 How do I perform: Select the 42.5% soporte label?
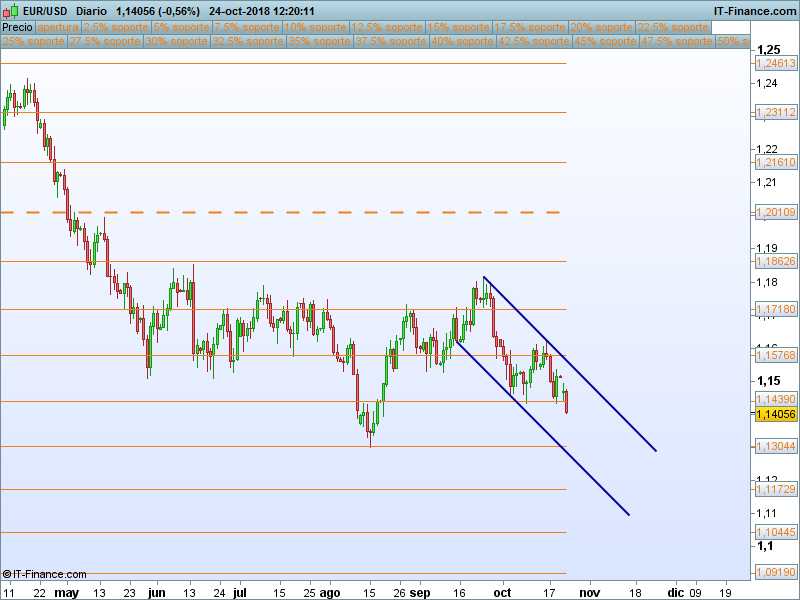(534, 41)
